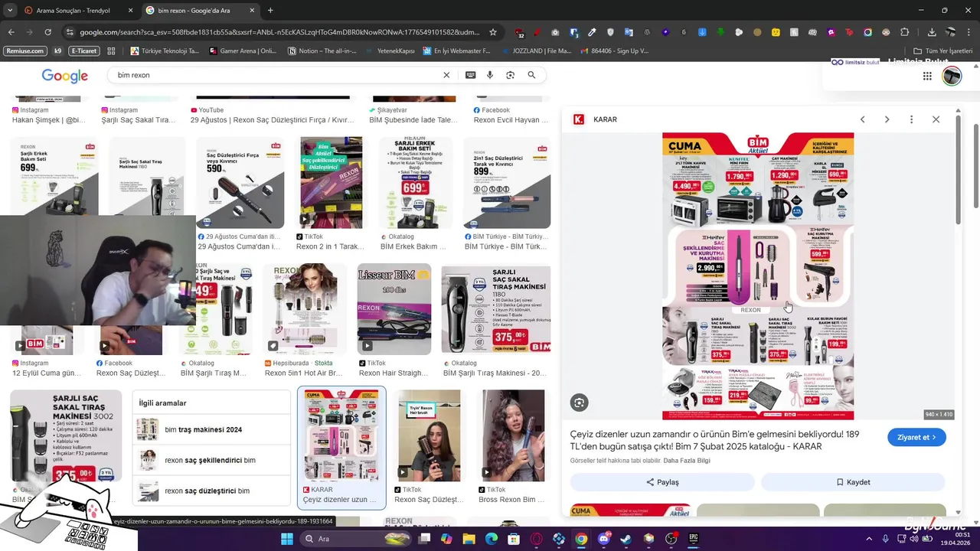The image size is (980, 551).
Task: Open the Chrome tab search dropdown
Action: (x=10, y=10)
